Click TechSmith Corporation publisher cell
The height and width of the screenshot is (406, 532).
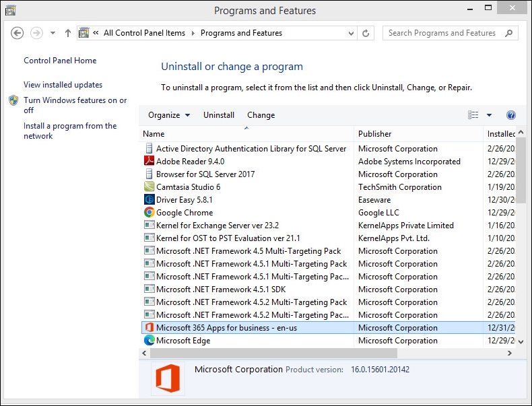click(400, 187)
